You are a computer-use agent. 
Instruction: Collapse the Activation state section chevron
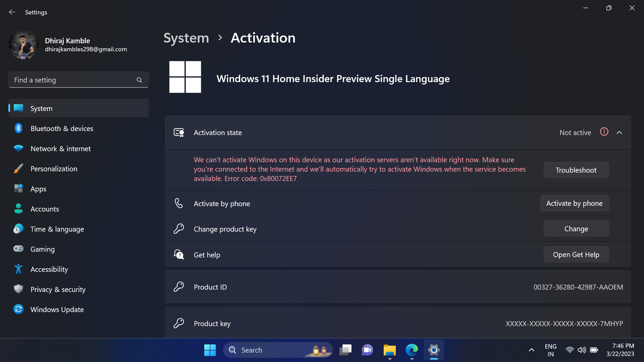(620, 133)
